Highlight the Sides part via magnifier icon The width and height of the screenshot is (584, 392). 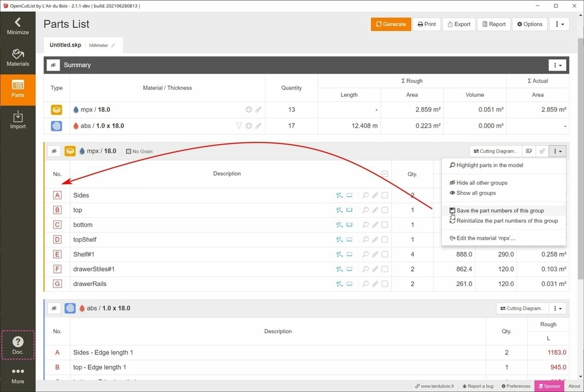click(366, 195)
